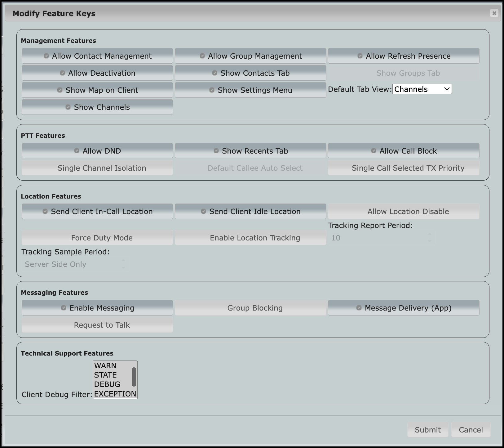Click checkmark icon beside Show Contacts Tab

[214, 73]
